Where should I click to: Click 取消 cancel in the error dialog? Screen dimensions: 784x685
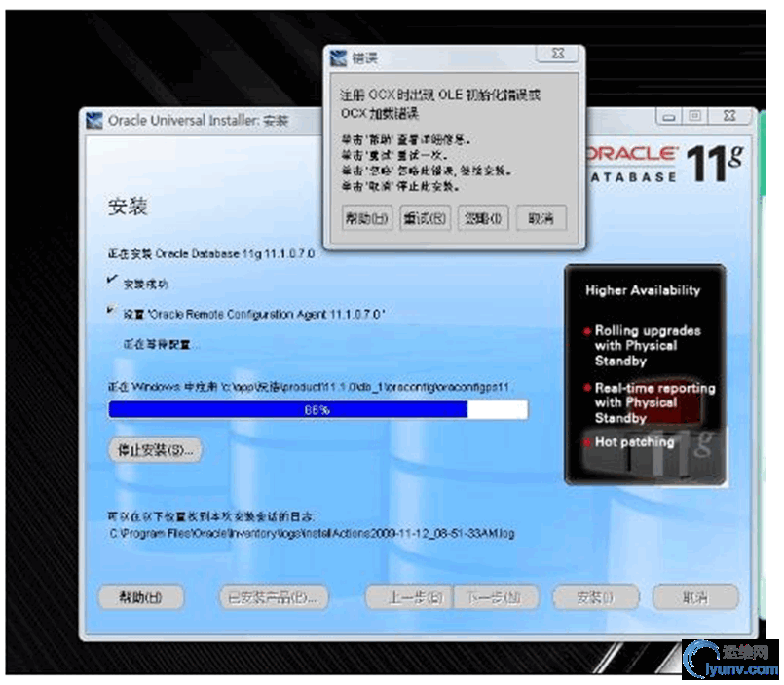pyautogui.click(x=541, y=218)
